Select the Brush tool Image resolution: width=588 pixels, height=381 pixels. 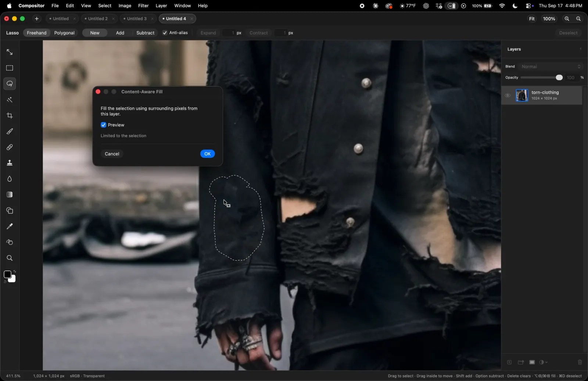10,131
